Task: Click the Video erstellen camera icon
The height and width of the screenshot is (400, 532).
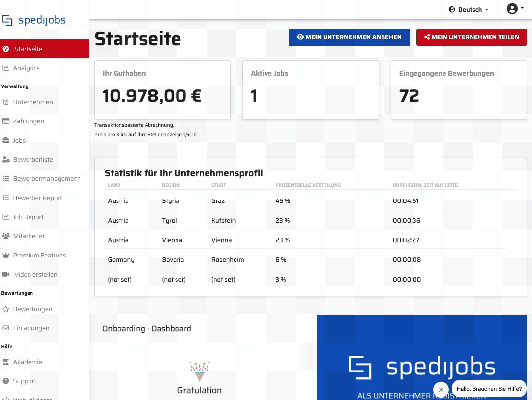Action: click(6, 275)
